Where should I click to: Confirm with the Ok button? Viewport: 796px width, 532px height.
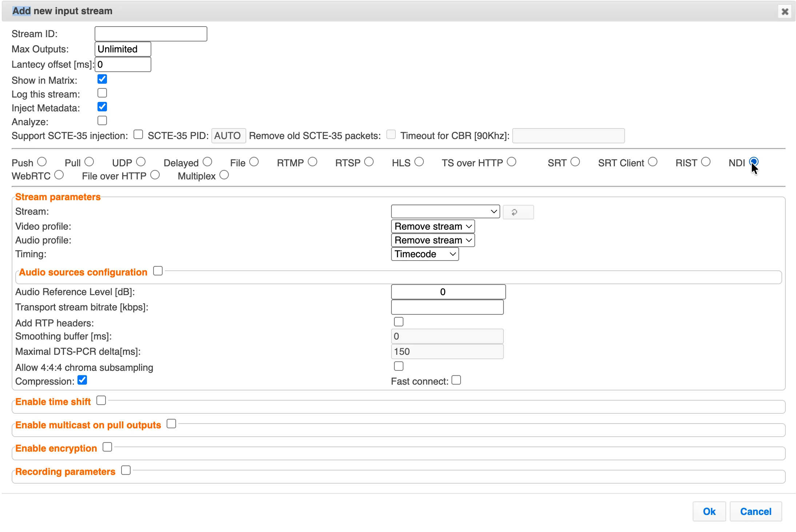point(709,512)
